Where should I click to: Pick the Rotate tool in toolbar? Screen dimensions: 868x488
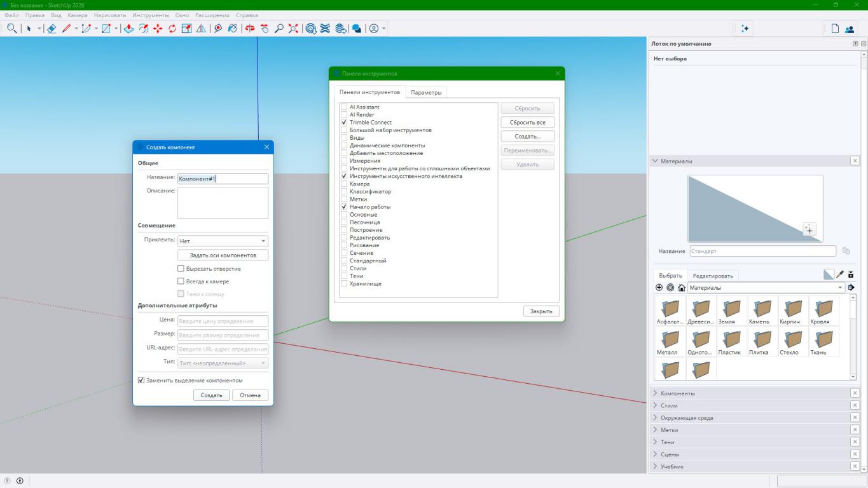pyautogui.click(x=172, y=29)
